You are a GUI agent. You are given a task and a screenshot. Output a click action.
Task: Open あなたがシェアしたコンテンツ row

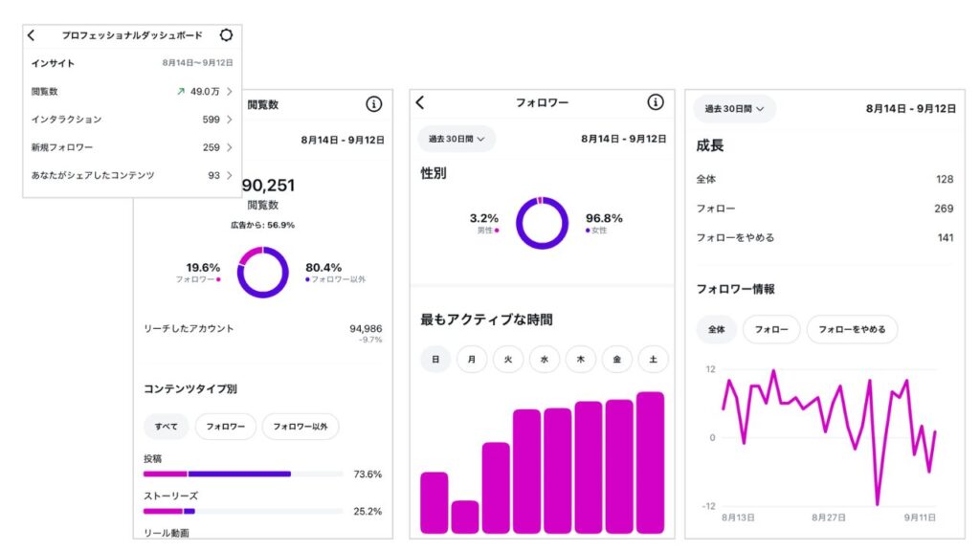[132, 175]
